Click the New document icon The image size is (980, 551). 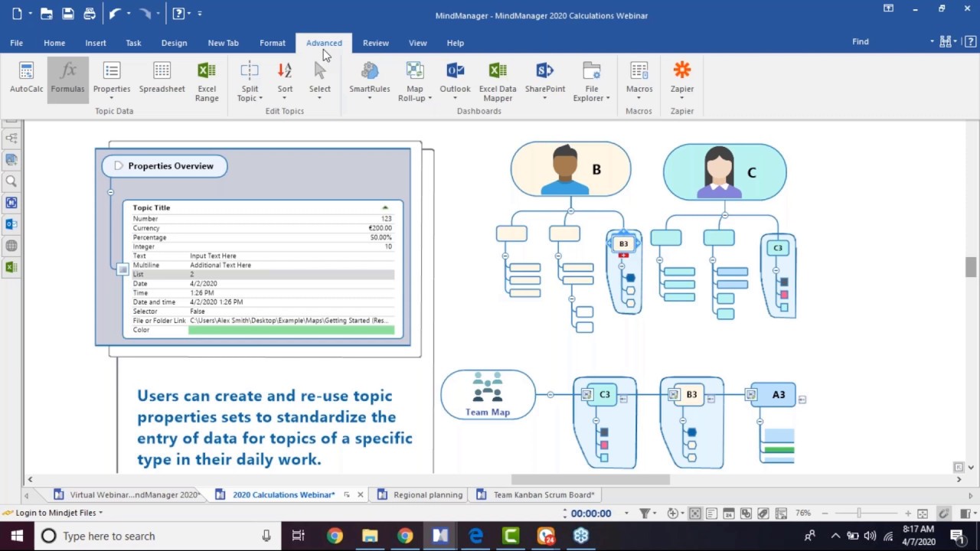pos(17,13)
